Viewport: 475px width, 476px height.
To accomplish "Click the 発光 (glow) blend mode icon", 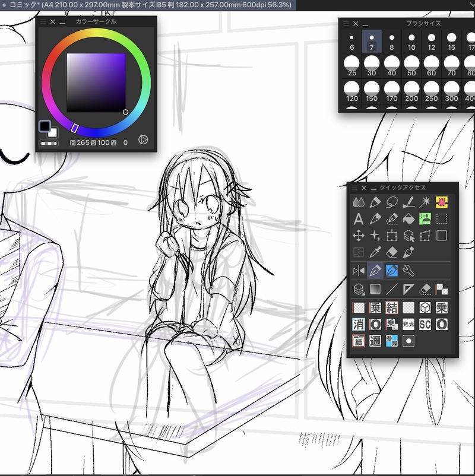I will point(408,325).
